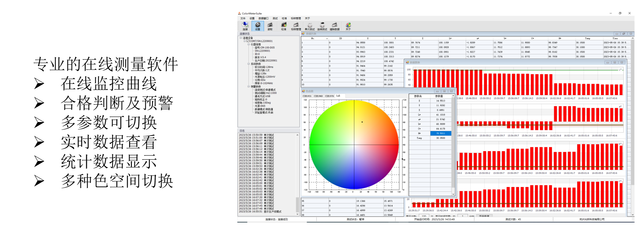Switch to the CIE1976 tab
This screenshot has width=644, height=236.
[329, 96]
